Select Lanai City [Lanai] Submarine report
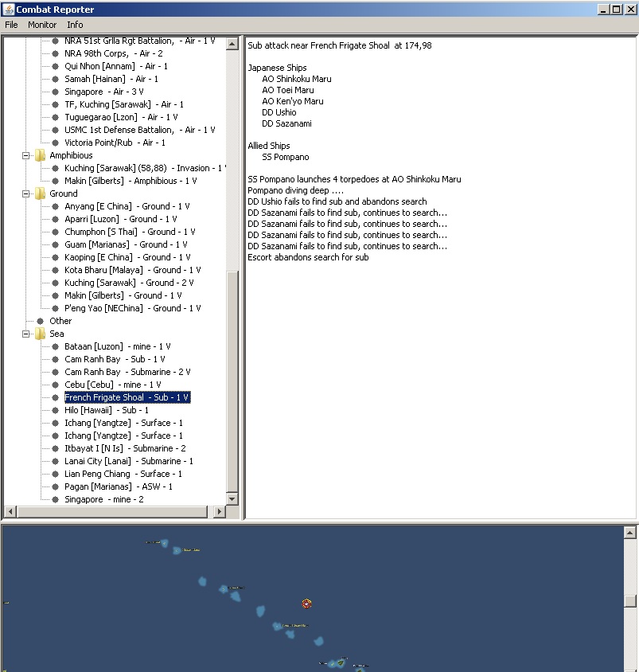This screenshot has height=672, width=639. click(x=129, y=461)
